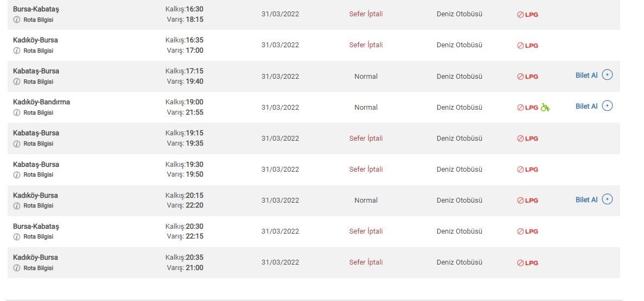Click Sefer İptali status for Kabataş-Bursa 19:30
Image resolution: width=644 pixels, height=301 pixels.
pos(366,170)
